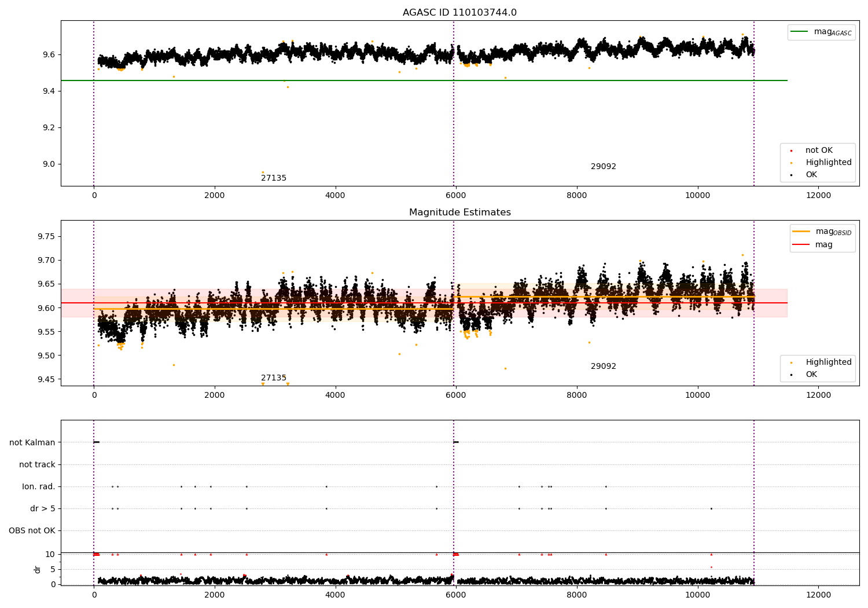Click the 10 tick on the dr axis
Screen dimensions: 868x608
pos(51,555)
